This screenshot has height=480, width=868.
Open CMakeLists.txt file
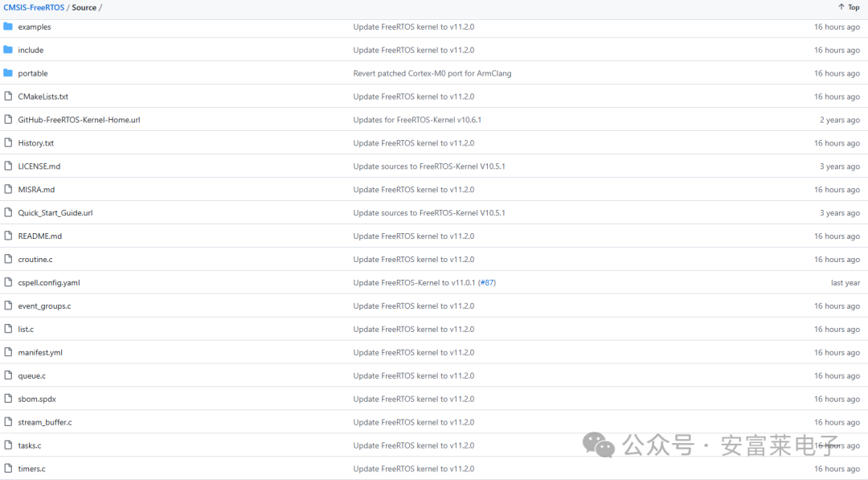(43, 96)
